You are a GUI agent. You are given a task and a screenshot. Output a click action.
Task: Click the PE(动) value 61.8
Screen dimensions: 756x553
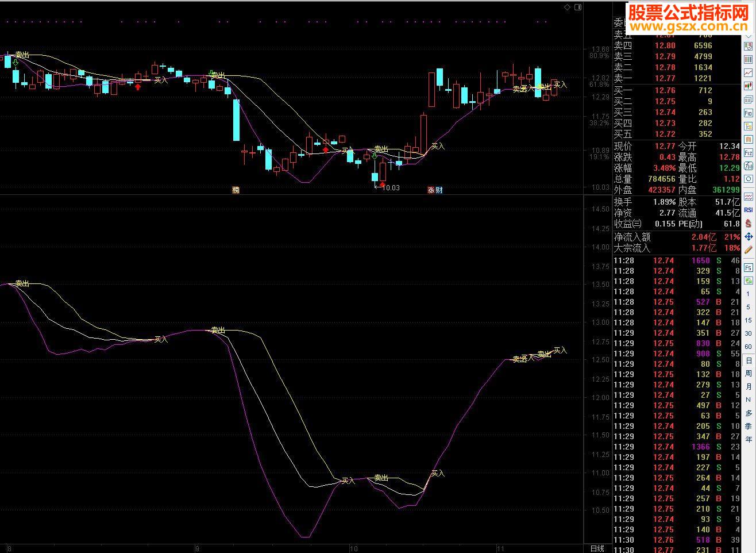tap(732, 224)
